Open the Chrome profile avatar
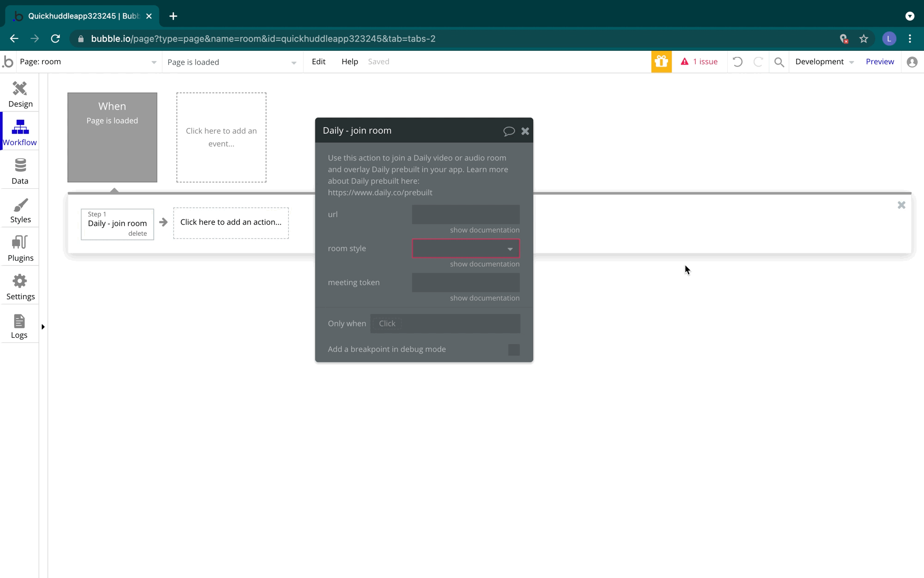 coord(889,39)
